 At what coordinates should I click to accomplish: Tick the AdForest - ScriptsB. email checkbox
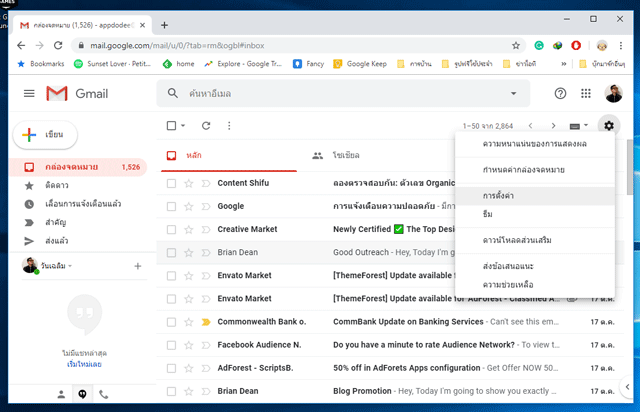pyautogui.click(x=171, y=368)
